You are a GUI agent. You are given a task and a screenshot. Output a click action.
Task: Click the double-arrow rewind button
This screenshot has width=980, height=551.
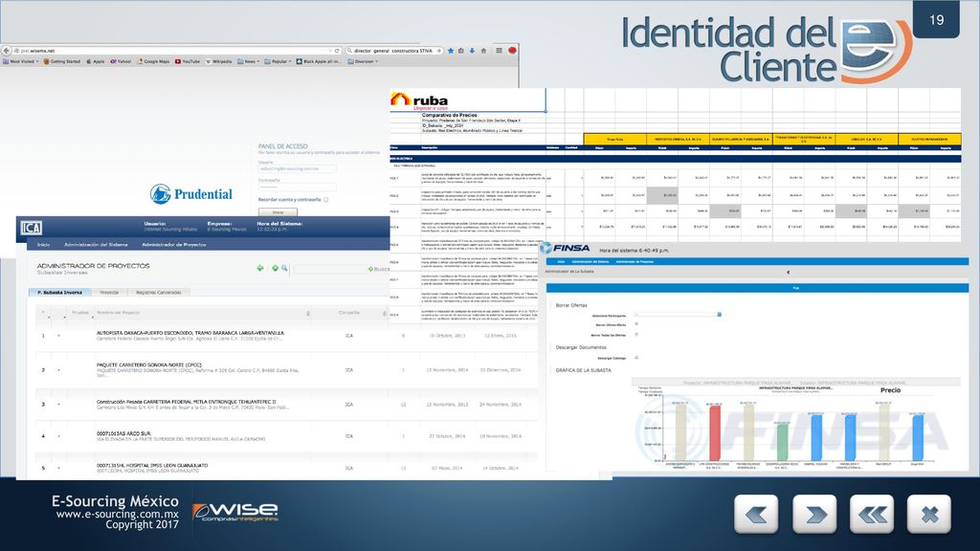pyautogui.click(x=872, y=514)
